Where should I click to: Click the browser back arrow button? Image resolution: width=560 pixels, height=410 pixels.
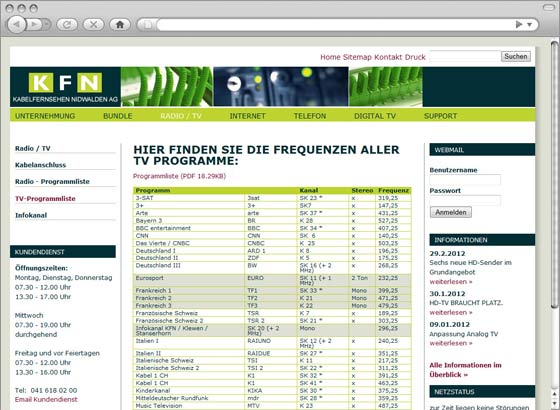click(16, 24)
